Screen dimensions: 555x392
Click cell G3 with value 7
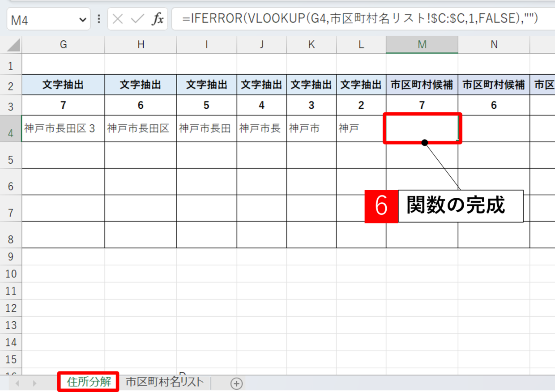click(63, 105)
